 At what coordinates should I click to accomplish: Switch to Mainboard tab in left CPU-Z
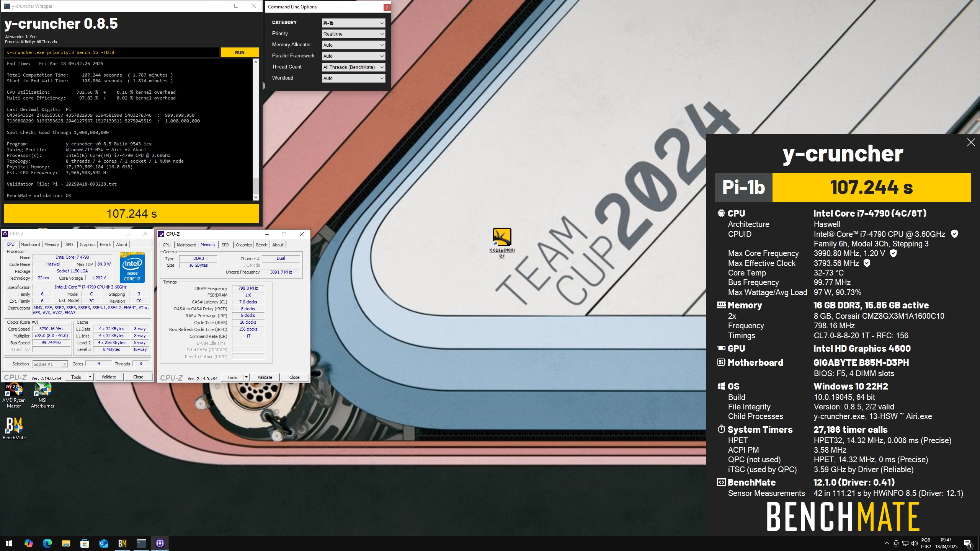(x=30, y=245)
